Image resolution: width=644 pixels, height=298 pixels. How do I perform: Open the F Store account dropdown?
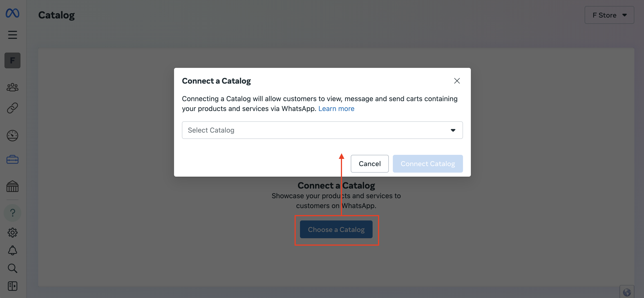(609, 15)
